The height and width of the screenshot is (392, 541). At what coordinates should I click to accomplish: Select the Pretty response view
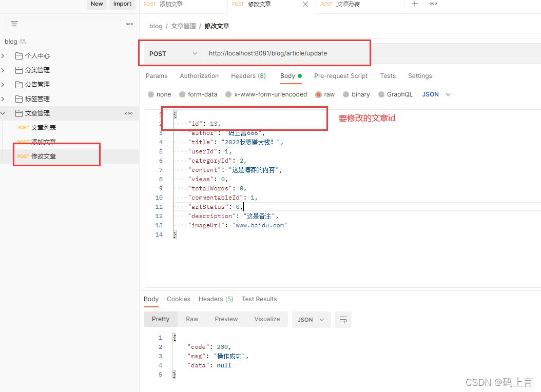161,319
